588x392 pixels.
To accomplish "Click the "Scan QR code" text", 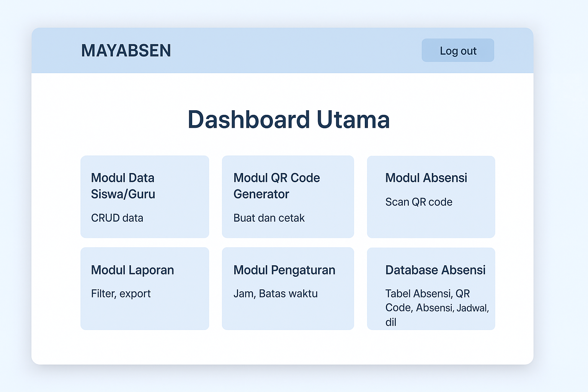I will pyautogui.click(x=419, y=202).
